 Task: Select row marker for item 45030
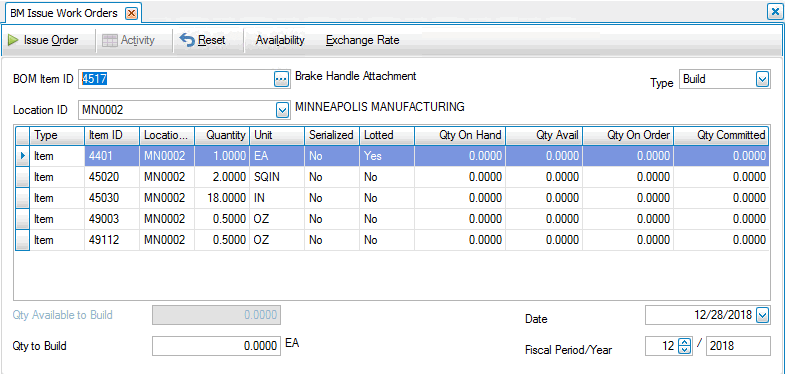pyautogui.click(x=23, y=198)
